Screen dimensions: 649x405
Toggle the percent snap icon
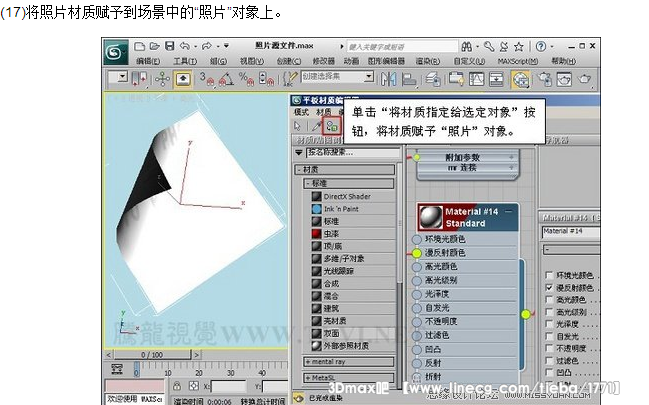pyautogui.click(x=246, y=79)
